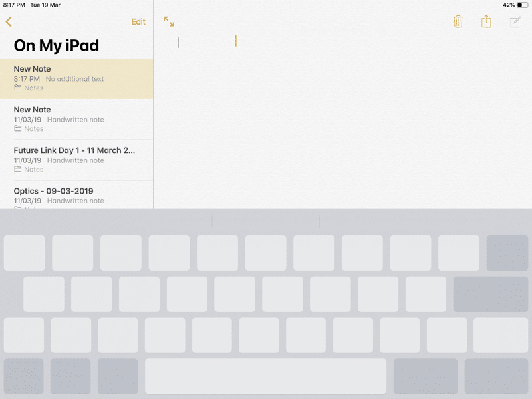Tap folder icon under the 8:17 PM note
The height and width of the screenshot is (399, 532).
tap(18, 88)
